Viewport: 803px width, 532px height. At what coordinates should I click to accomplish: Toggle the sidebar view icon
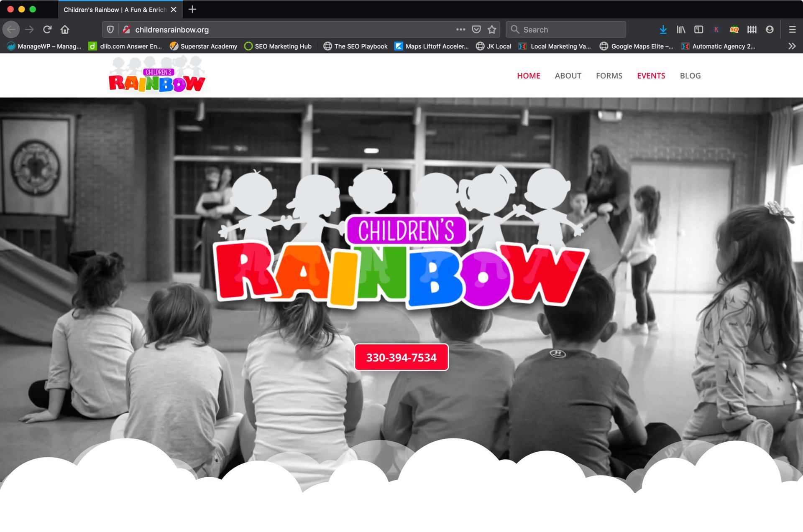(x=698, y=30)
